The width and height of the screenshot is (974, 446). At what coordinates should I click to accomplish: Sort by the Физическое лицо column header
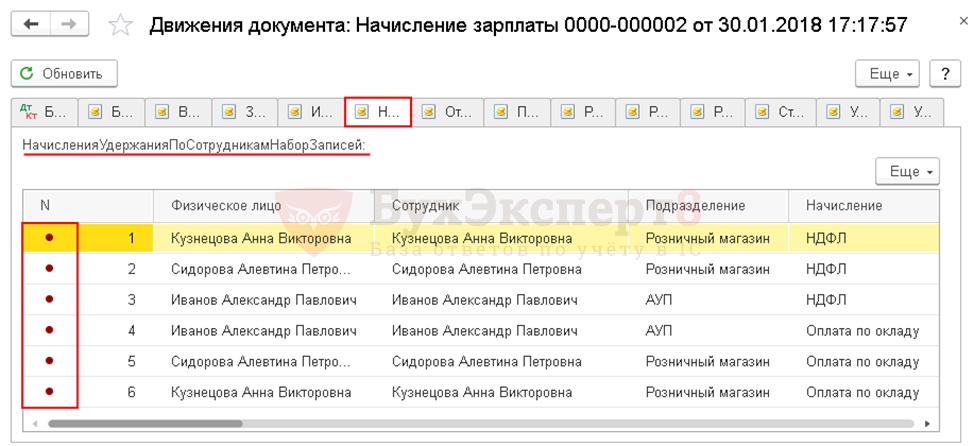[226, 205]
